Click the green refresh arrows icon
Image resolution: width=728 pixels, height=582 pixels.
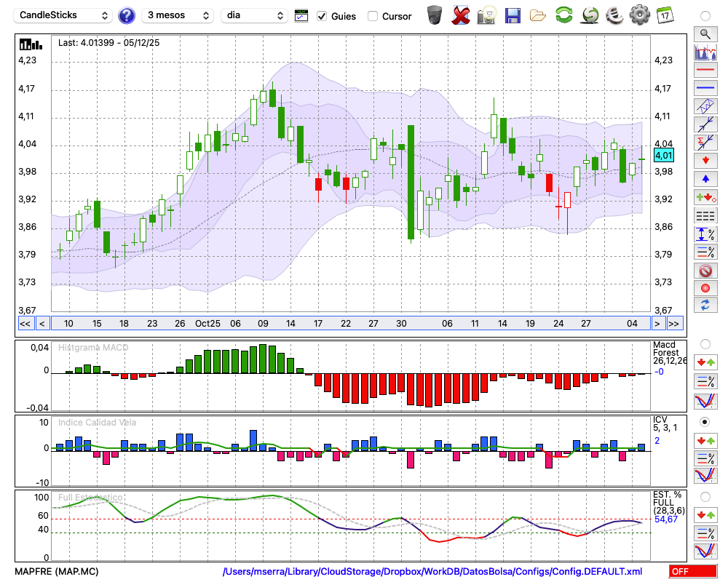coord(563,15)
